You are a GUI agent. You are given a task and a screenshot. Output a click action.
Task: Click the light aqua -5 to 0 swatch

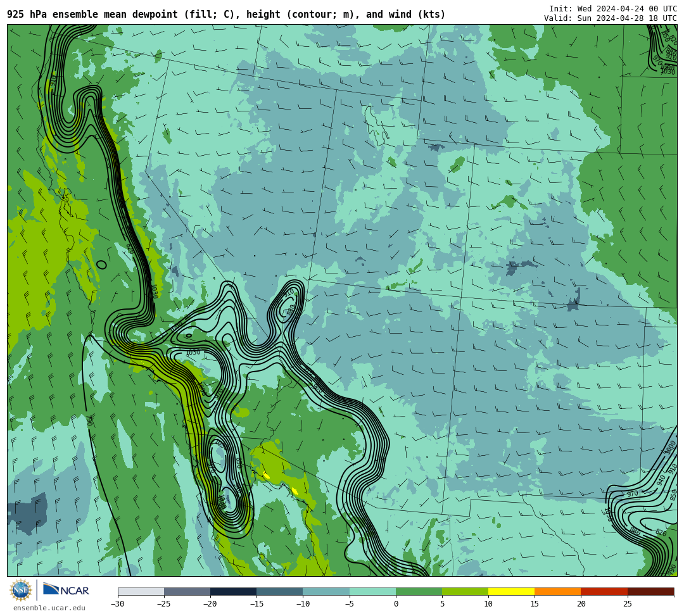click(372, 591)
